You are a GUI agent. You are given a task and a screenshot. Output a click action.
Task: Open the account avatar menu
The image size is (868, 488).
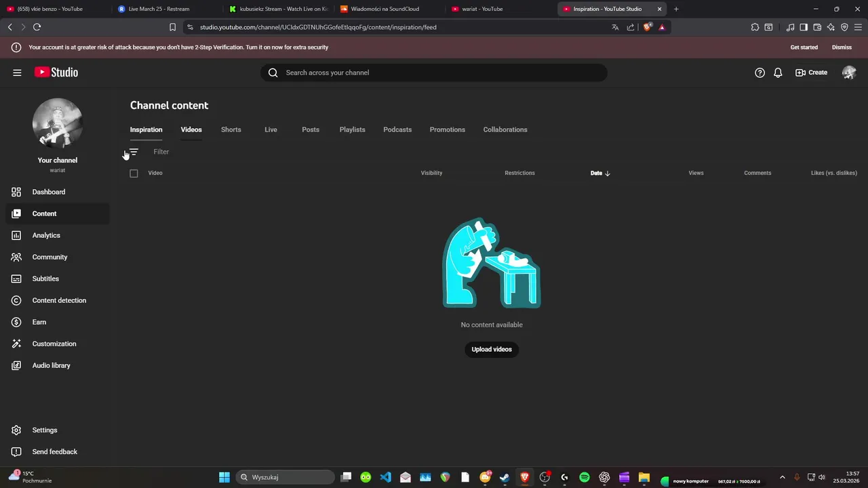click(x=849, y=73)
